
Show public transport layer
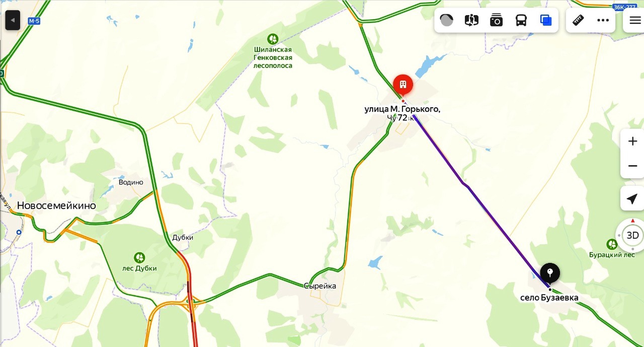(521, 20)
